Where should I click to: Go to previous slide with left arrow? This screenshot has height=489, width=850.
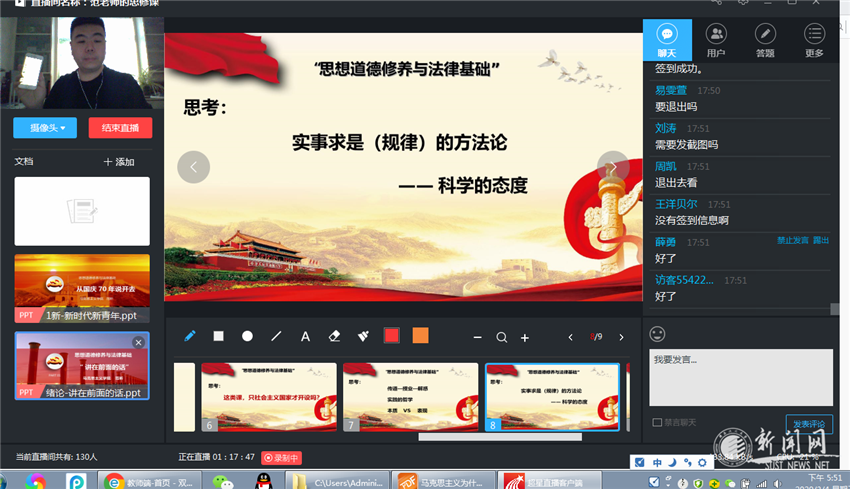[x=193, y=166]
